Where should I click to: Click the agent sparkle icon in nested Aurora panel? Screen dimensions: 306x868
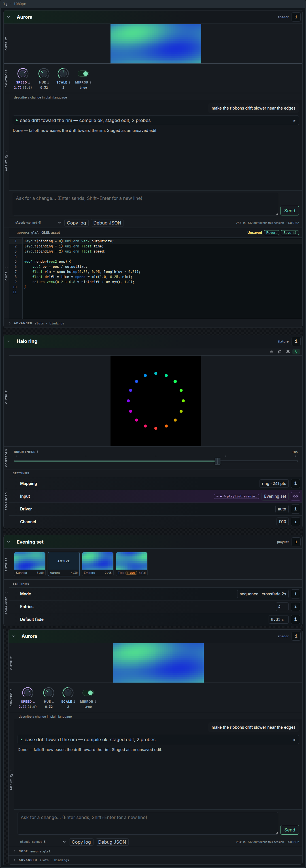[x=11, y=776]
